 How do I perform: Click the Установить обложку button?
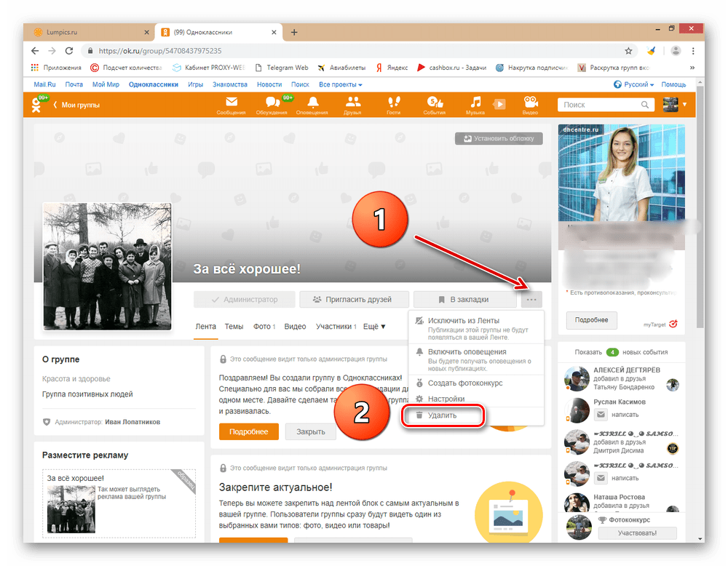pos(499,138)
